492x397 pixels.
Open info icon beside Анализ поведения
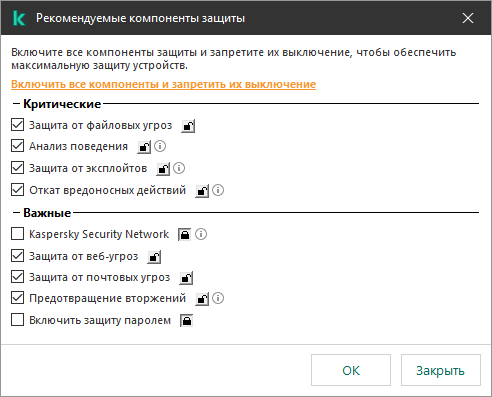pyautogui.click(x=160, y=146)
